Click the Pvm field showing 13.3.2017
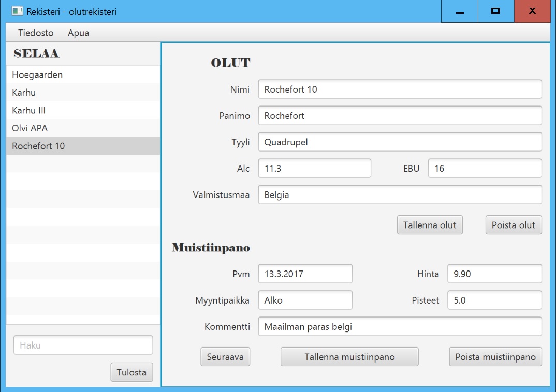The image size is (556, 392). [x=305, y=274]
